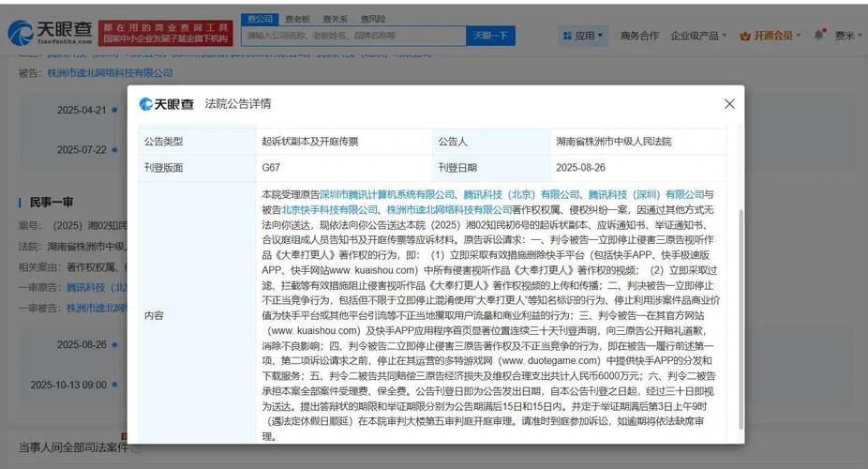Click the 开通会员 crown icon
The height and width of the screenshot is (469, 868).
tap(745, 36)
